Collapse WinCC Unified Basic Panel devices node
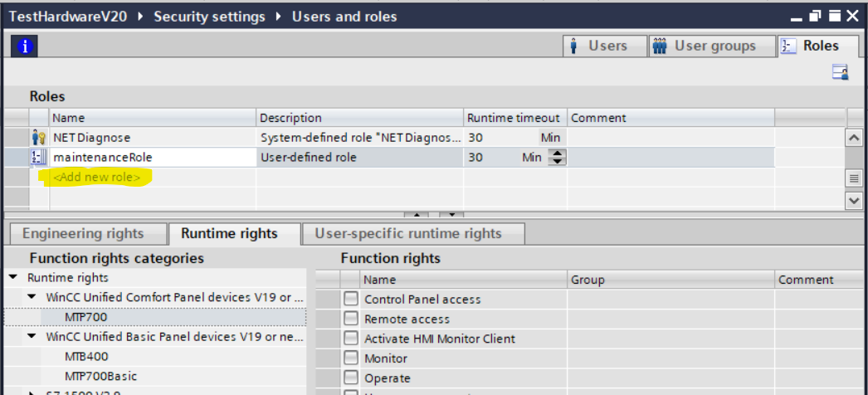The height and width of the screenshot is (395, 868). 32,337
